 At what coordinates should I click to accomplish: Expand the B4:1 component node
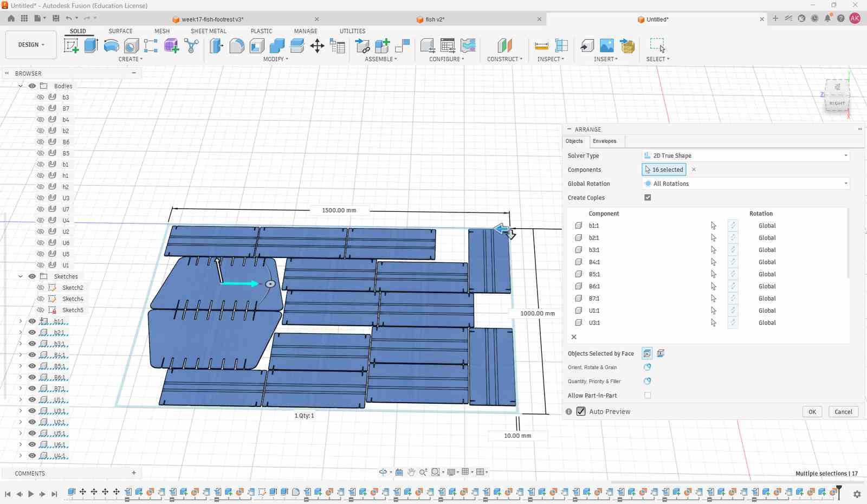(21, 355)
